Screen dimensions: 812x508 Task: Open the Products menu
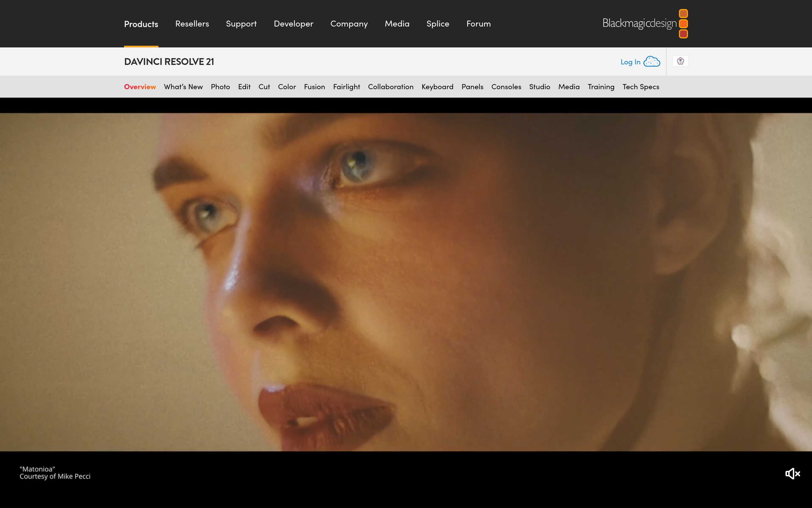(141, 24)
